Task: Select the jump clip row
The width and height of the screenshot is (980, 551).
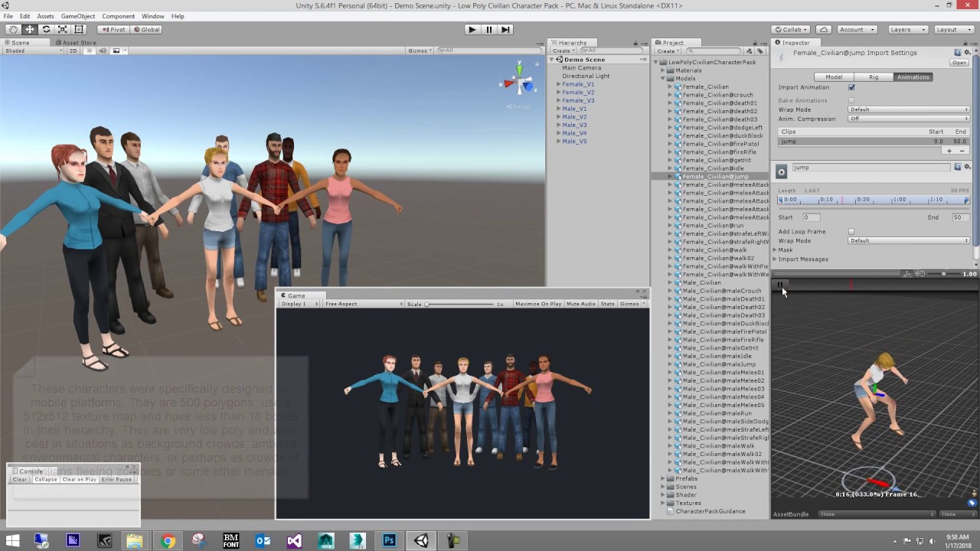Action: 874,142
